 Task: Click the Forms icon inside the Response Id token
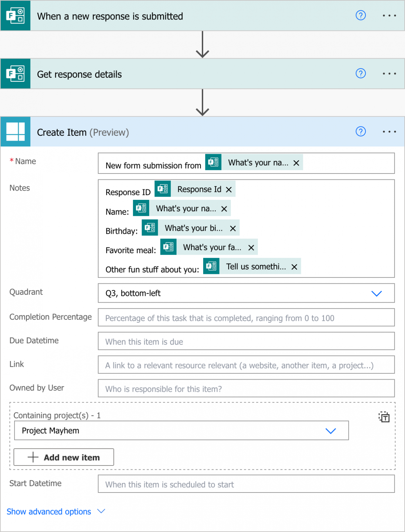coord(163,189)
